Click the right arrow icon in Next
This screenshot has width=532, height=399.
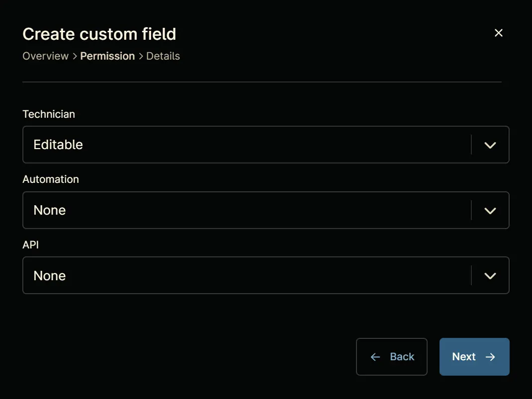[x=490, y=357]
